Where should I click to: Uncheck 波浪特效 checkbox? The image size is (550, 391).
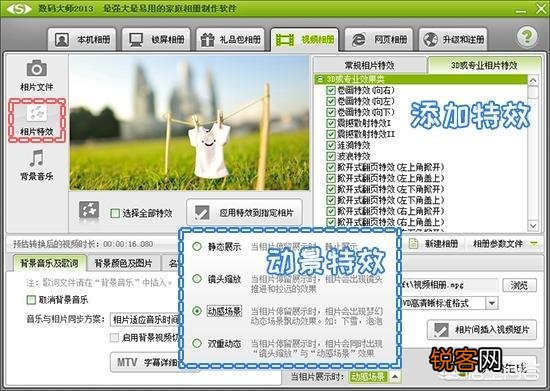coord(331,156)
